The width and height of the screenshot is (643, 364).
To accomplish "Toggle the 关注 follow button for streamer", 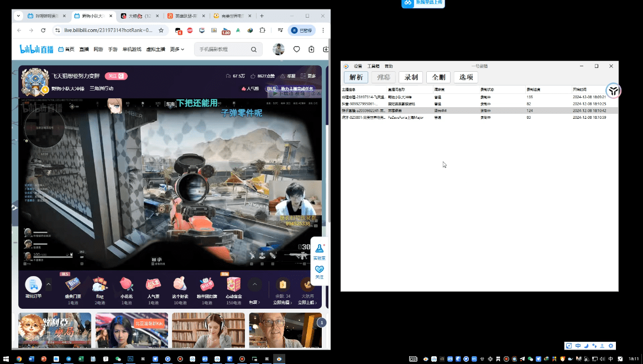I will (117, 76).
